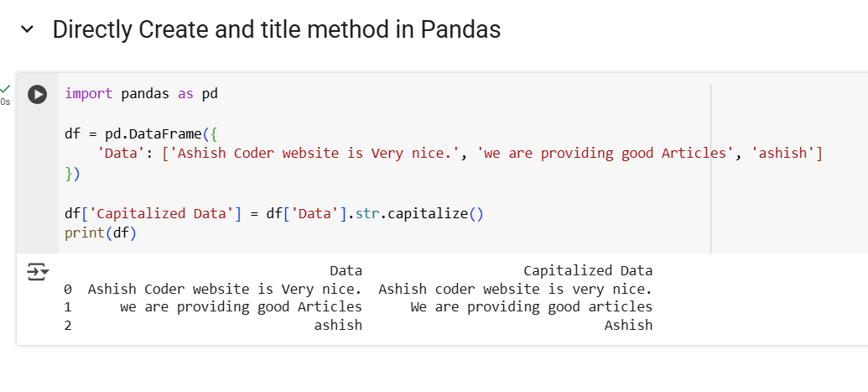Place cursor on the print(df) line

pos(101,233)
